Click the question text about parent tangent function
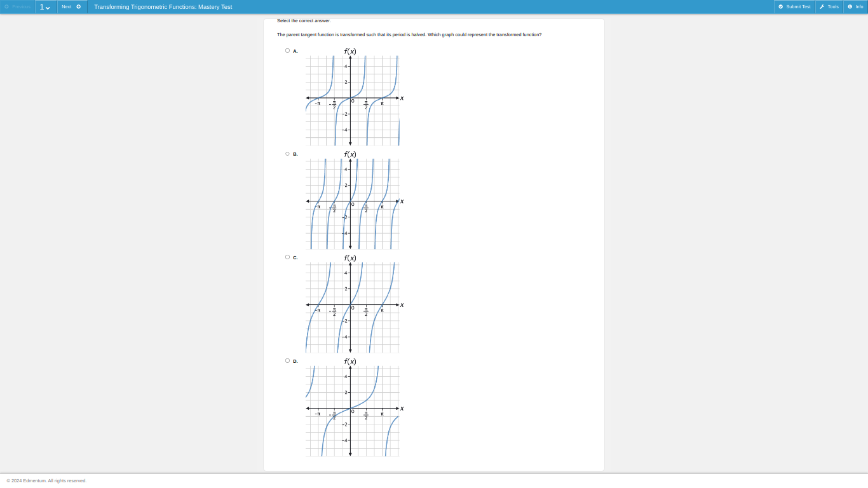 409,35
